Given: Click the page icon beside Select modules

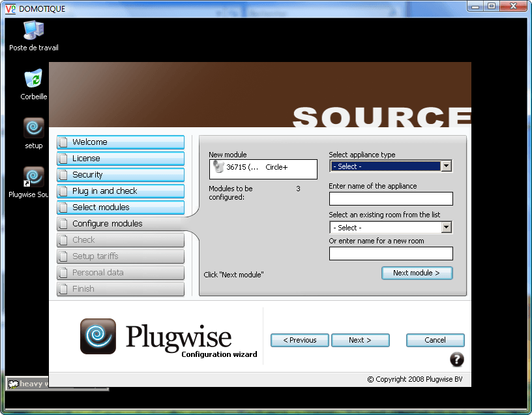Looking at the screenshot, I should pyautogui.click(x=63, y=207).
